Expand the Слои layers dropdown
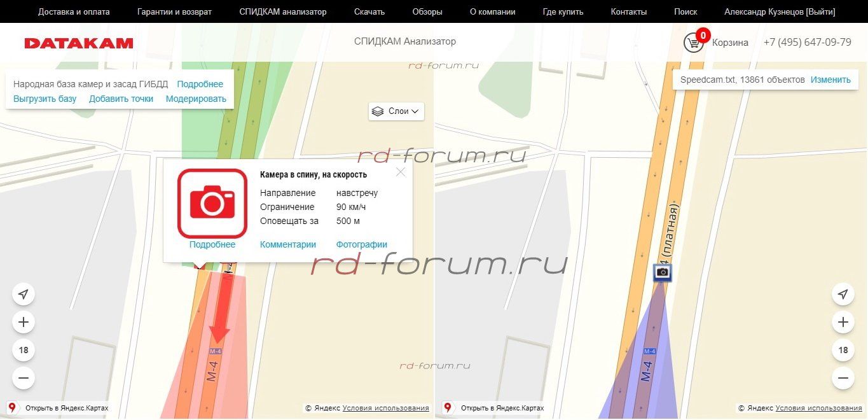This screenshot has width=868, height=420. coord(396,111)
